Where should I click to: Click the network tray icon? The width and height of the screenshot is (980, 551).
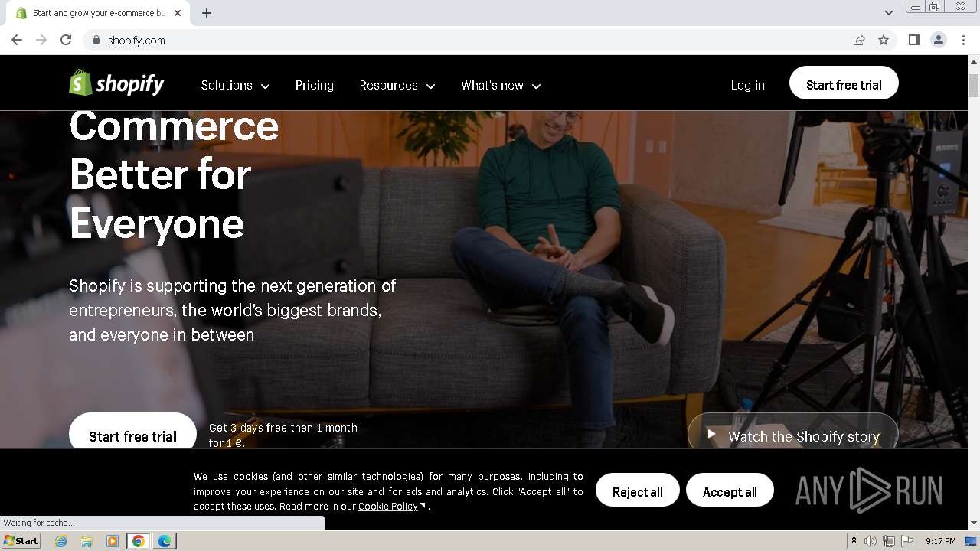click(x=889, y=541)
